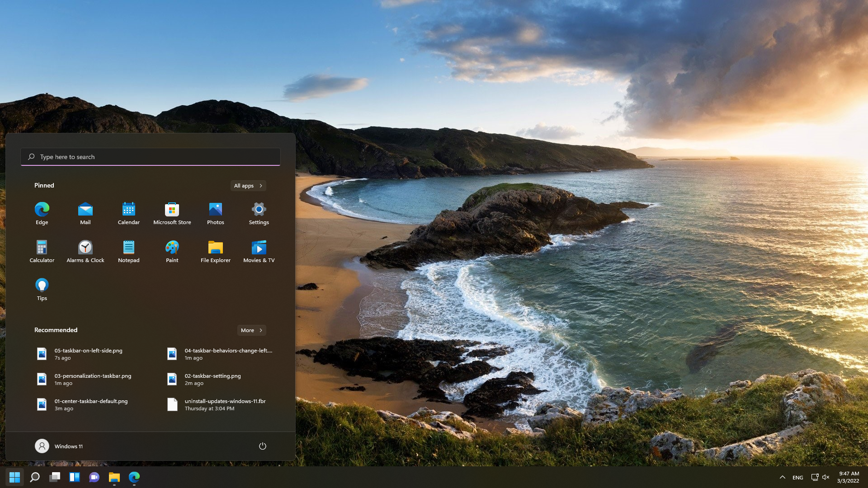The width and height of the screenshot is (868, 488).
Task: Open the ENG language switcher
Action: [797, 478]
